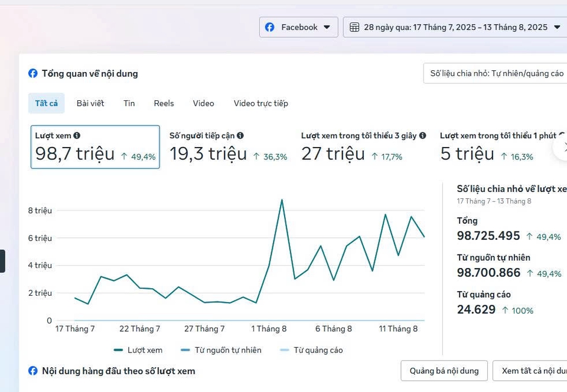Click Facebook icon beside Nội dung hàng đầu
Screen dimensions: 567x392
(33, 371)
